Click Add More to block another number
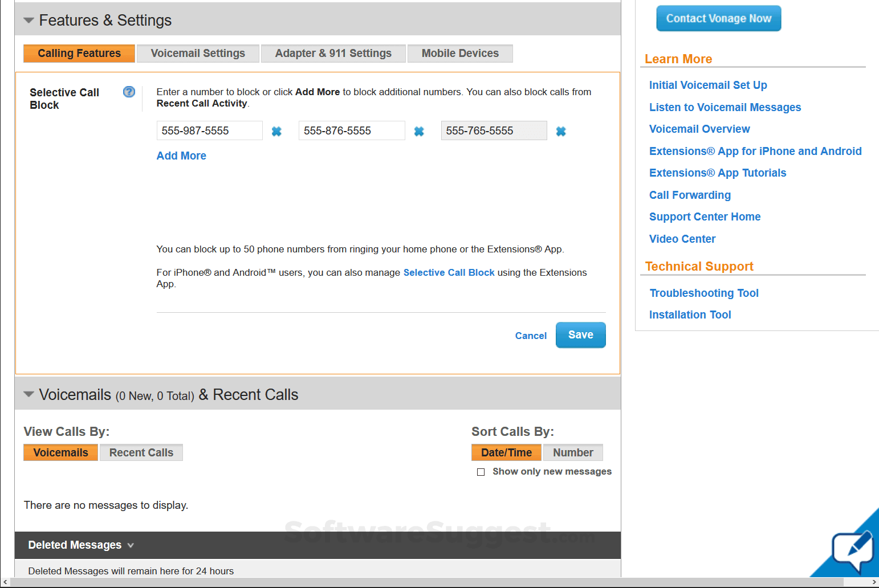879x588 pixels. point(181,156)
